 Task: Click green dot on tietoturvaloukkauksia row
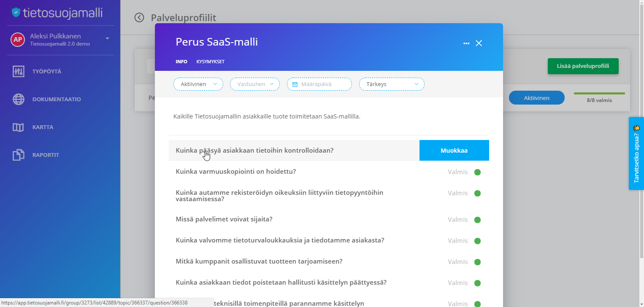pos(478,241)
